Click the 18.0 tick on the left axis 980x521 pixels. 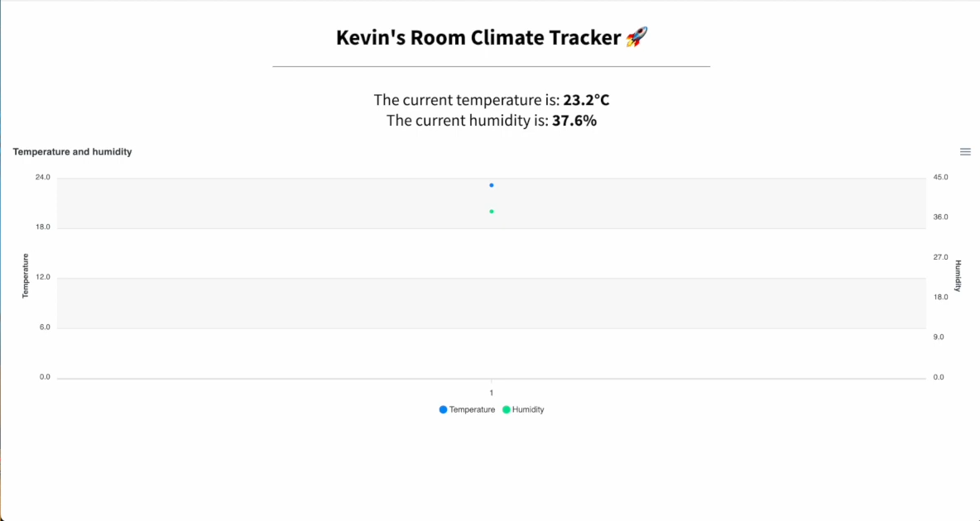tap(42, 227)
